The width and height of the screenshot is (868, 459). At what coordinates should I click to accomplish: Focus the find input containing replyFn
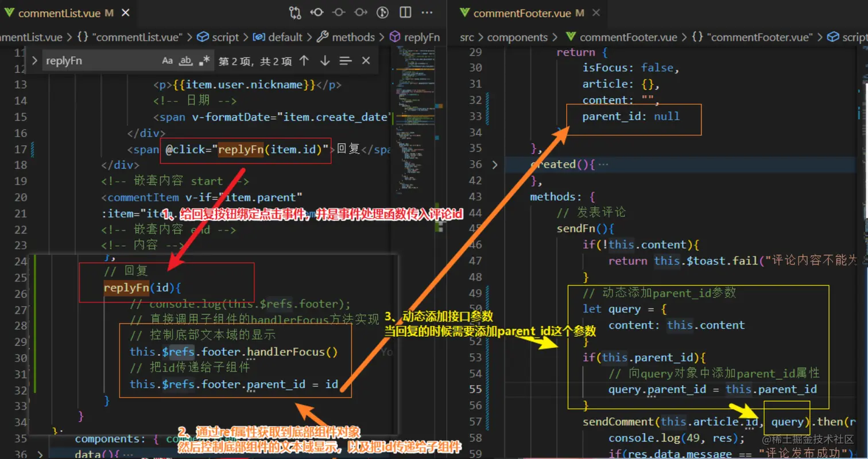[100, 60]
